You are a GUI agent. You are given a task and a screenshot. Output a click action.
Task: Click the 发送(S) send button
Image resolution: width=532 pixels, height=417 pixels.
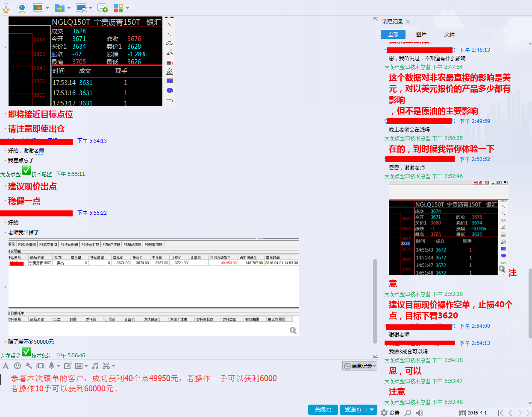click(353, 410)
